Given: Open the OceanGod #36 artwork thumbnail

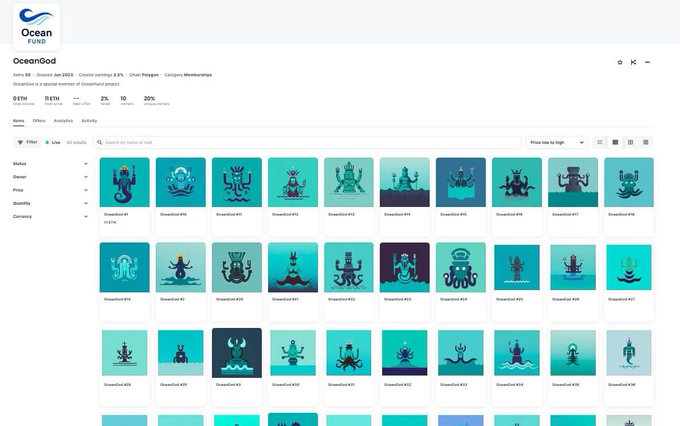Looking at the screenshot, I should (629, 353).
